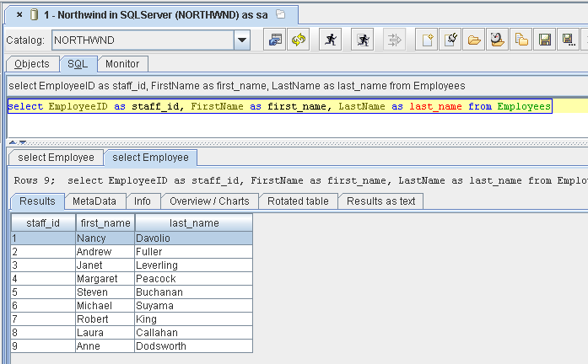Switch to the Objects tab
The height and width of the screenshot is (364, 588).
pyautogui.click(x=32, y=64)
